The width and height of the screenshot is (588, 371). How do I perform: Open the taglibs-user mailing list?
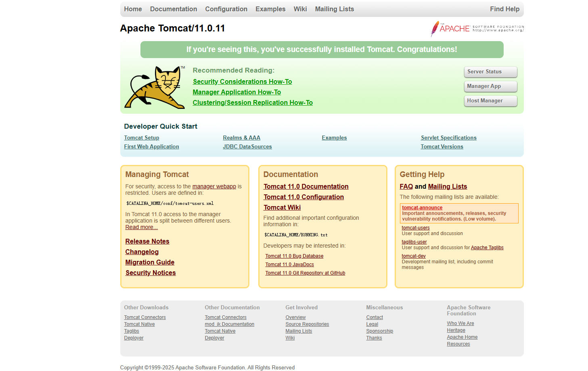click(414, 242)
